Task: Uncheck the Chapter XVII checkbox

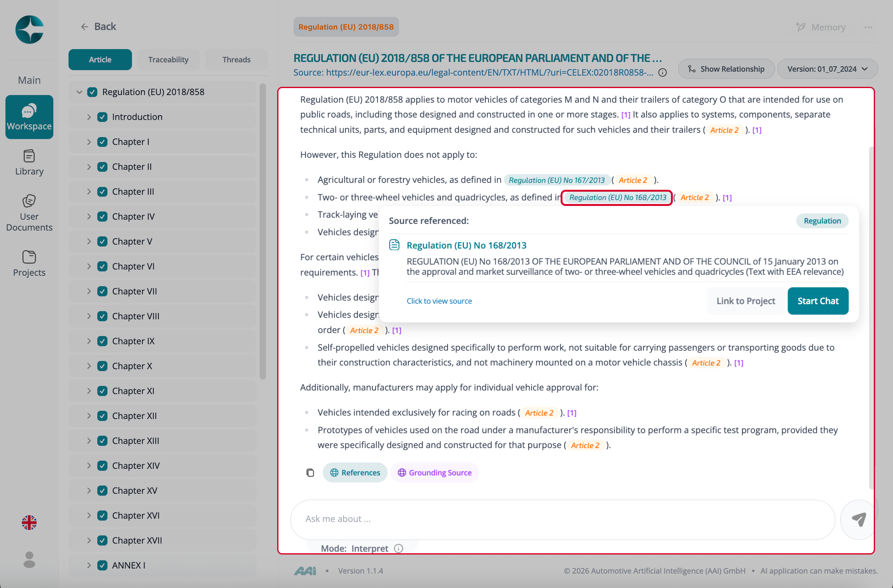Action: click(102, 540)
